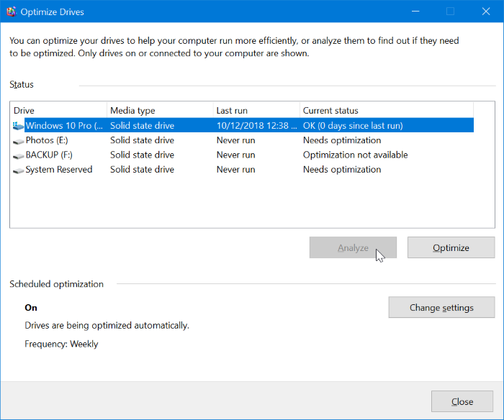This screenshot has width=504, height=420.
Task: Open Change settings for scheduled optimization
Action: click(441, 307)
